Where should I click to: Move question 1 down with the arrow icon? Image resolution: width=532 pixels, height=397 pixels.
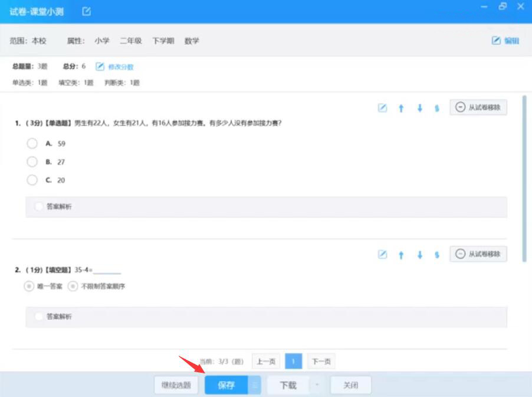(420, 108)
